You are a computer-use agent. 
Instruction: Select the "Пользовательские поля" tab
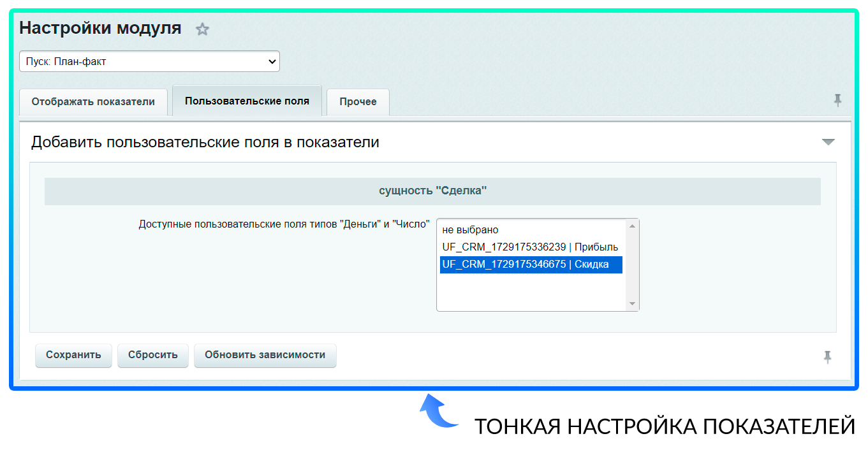point(247,101)
